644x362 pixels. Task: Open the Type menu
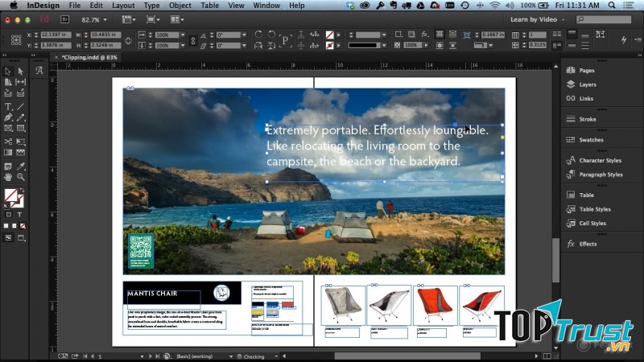(151, 6)
